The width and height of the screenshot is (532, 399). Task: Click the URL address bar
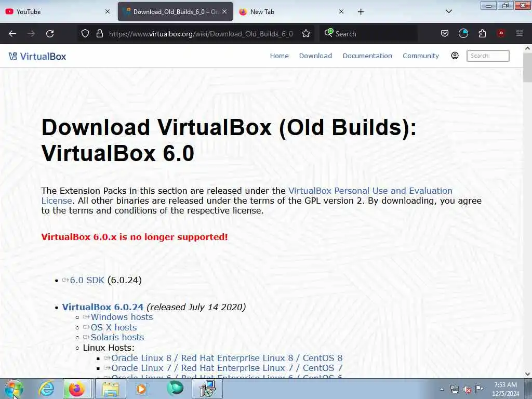click(x=200, y=34)
